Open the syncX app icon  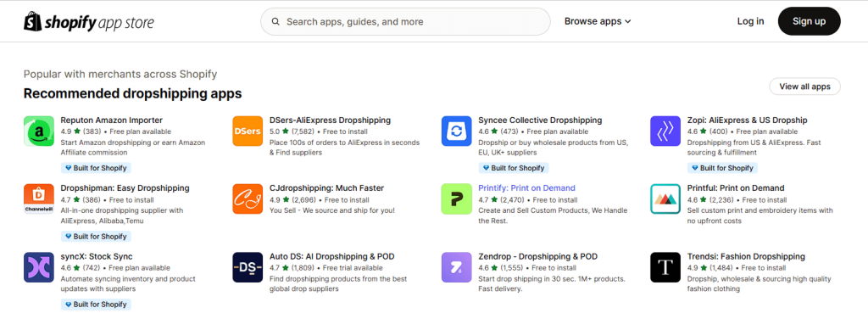click(x=39, y=267)
